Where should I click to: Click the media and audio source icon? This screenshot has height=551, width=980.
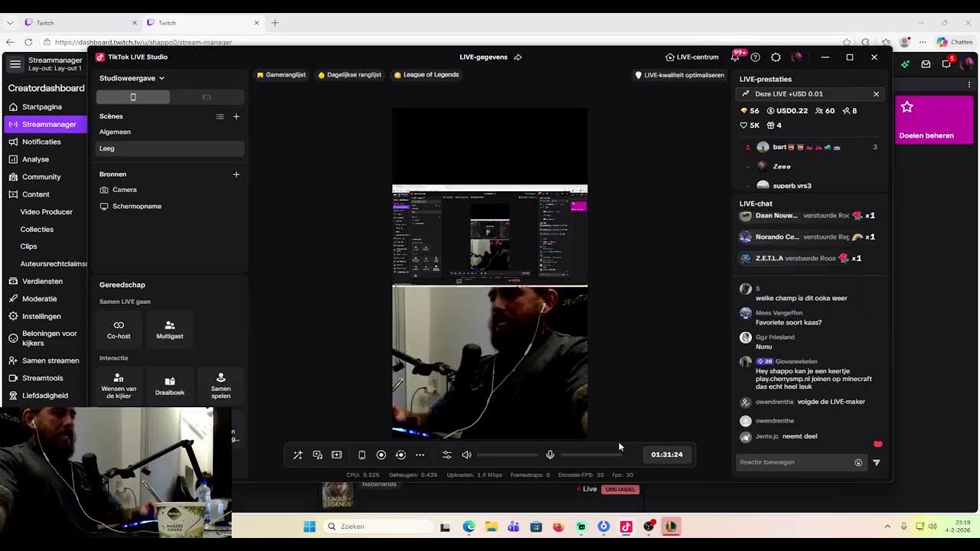pyautogui.click(x=317, y=455)
